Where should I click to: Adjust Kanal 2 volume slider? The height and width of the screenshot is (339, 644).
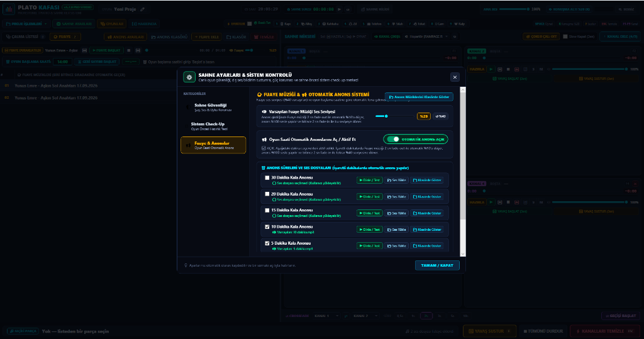coord(589,69)
